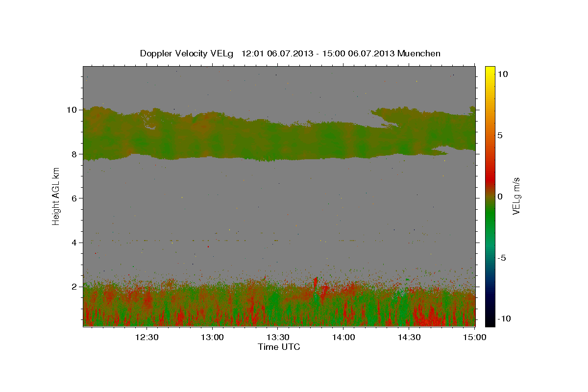Click the colorbar tick label -5

click(x=502, y=258)
